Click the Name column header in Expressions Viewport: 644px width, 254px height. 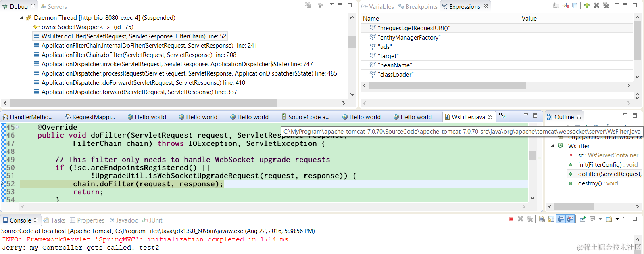click(440, 19)
